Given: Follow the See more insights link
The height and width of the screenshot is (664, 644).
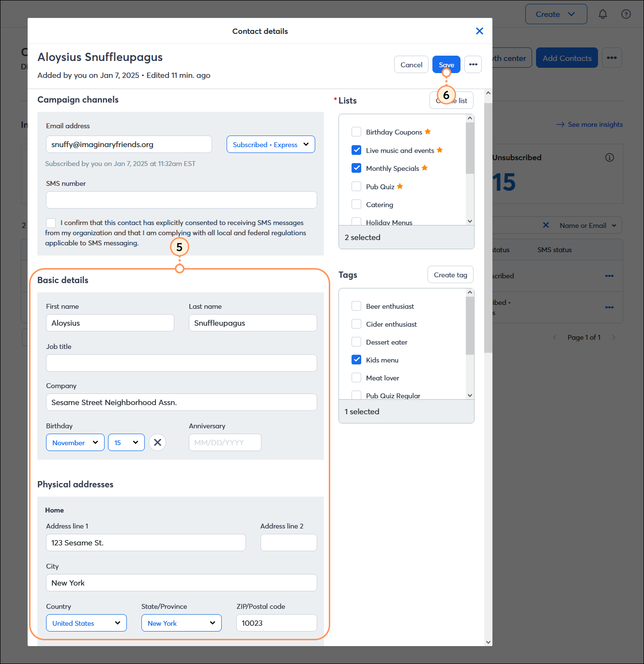Looking at the screenshot, I should coord(590,124).
